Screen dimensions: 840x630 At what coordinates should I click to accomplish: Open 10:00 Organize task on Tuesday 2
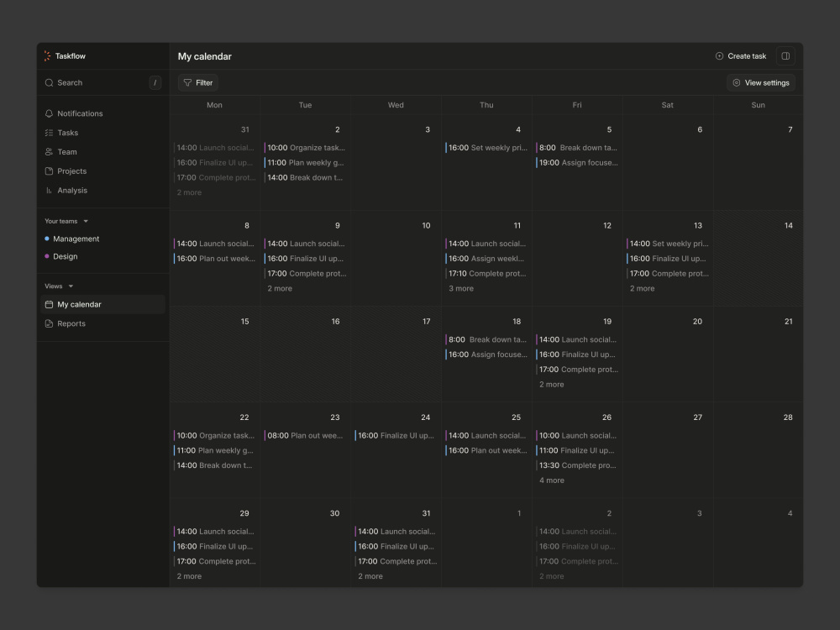point(306,147)
